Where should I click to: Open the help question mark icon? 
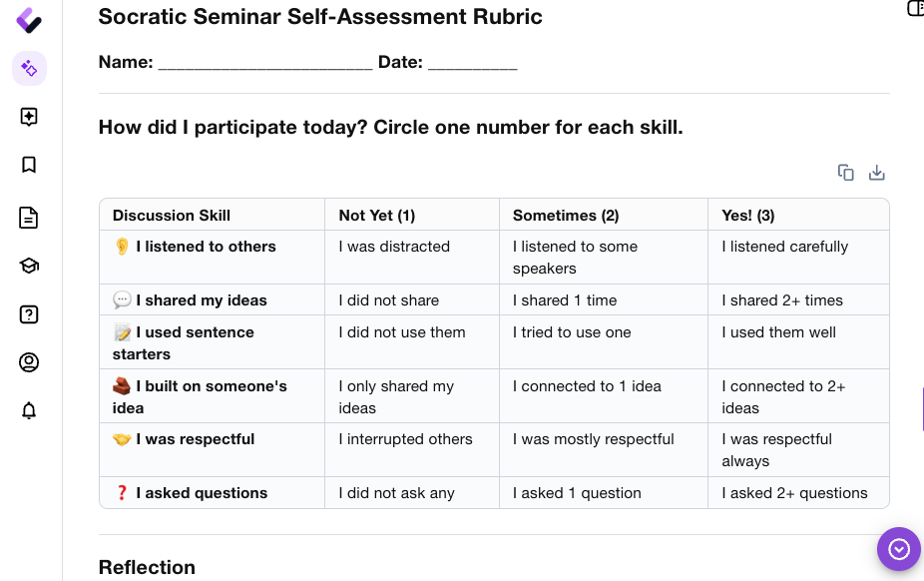[x=29, y=314]
